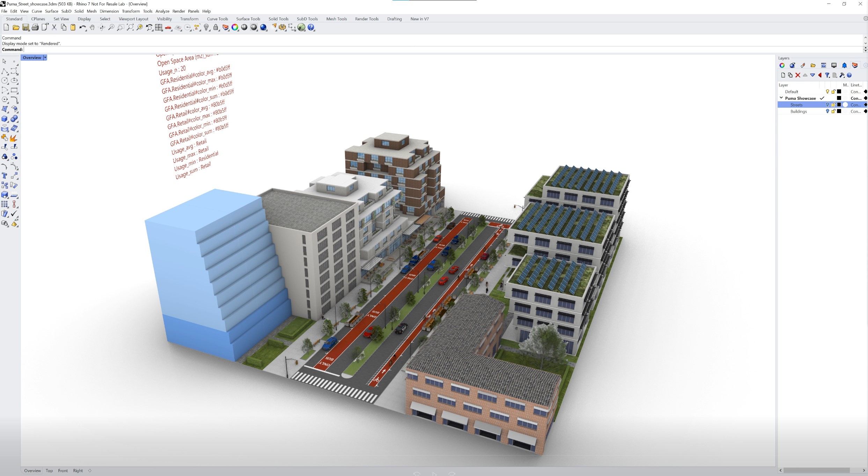The width and height of the screenshot is (868, 476).
Task: Click the Buildings layer color swatch
Action: tap(839, 111)
